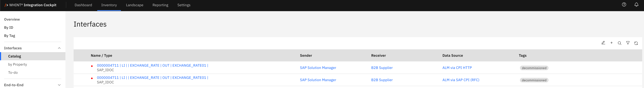Open the help question mark icon
644x88 pixels.
[x=624, y=5]
